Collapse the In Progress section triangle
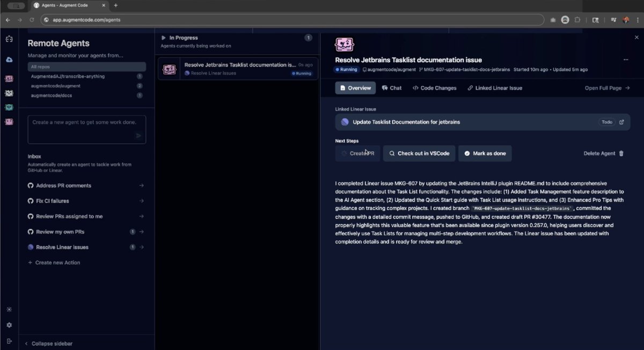This screenshot has height=350, width=644. click(164, 38)
